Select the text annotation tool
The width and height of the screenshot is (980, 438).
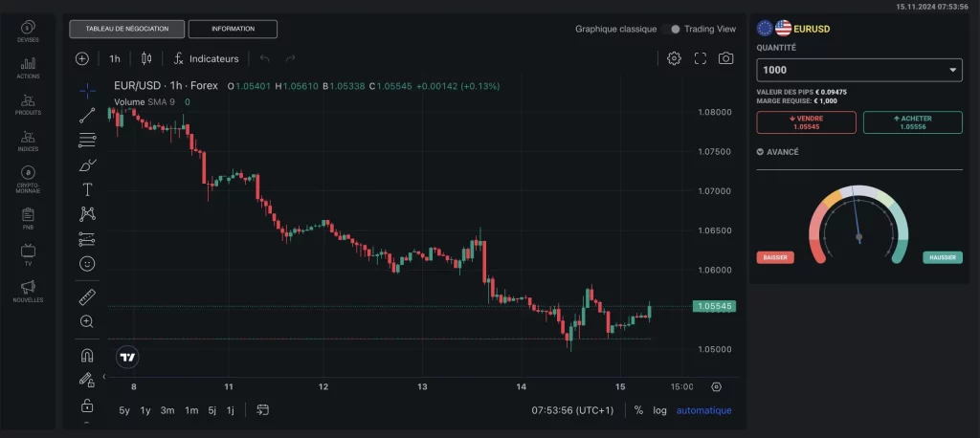click(x=87, y=189)
